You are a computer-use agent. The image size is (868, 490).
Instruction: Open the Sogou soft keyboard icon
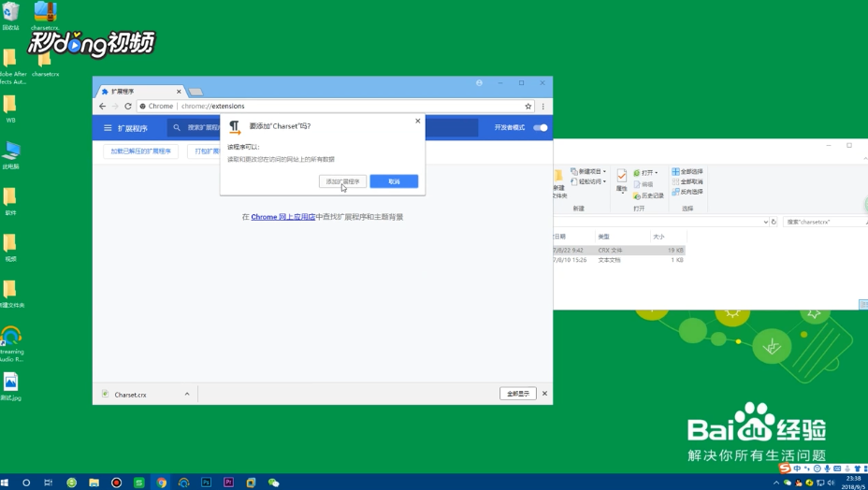837,468
